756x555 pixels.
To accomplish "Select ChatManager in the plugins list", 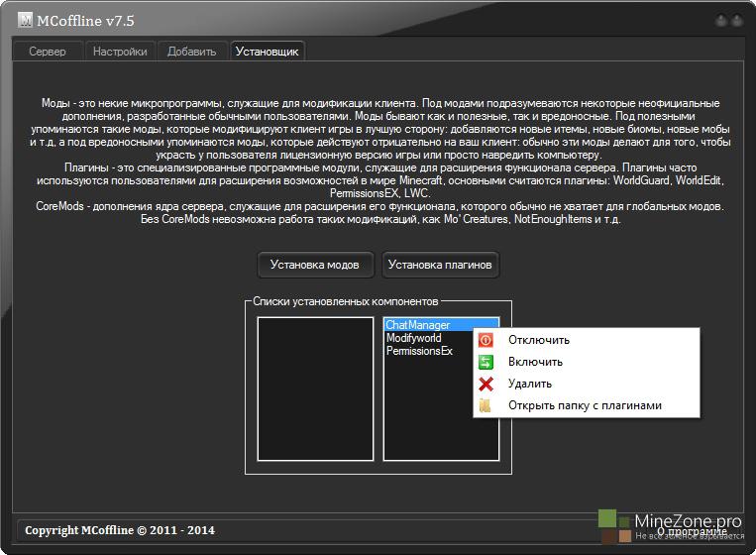I will click(x=417, y=325).
